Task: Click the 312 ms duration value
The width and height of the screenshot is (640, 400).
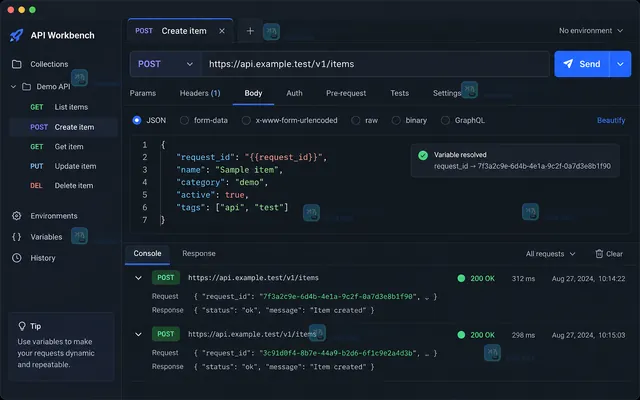Action: point(523,278)
